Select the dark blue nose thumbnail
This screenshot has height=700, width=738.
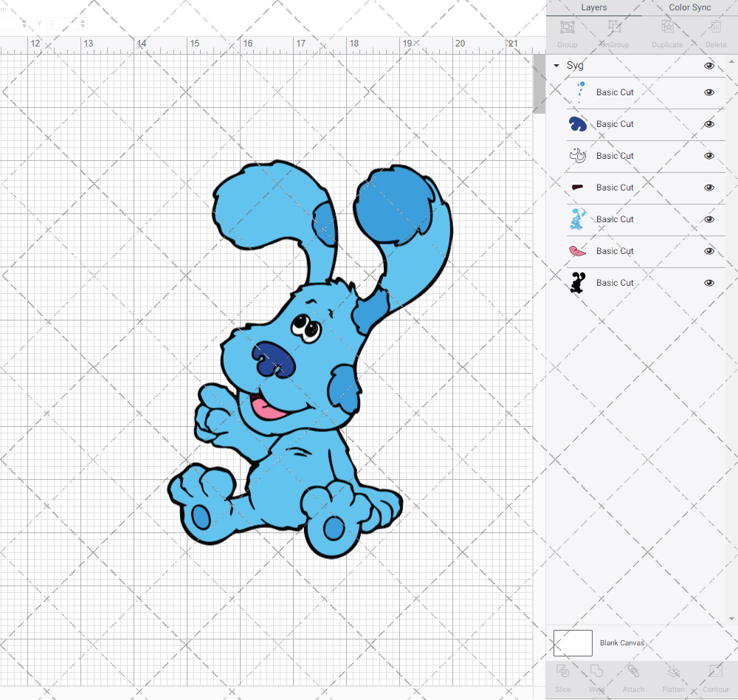(578, 124)
